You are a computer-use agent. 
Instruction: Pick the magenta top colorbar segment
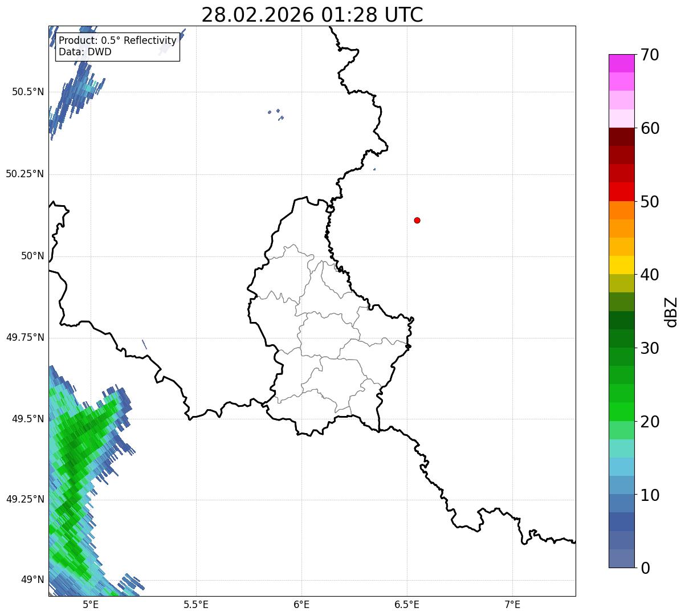621,63
